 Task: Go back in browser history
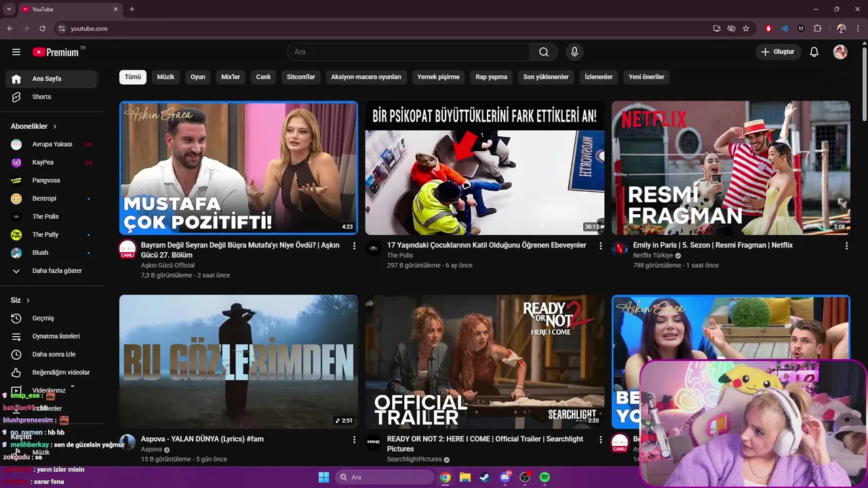tap(10, 28)
